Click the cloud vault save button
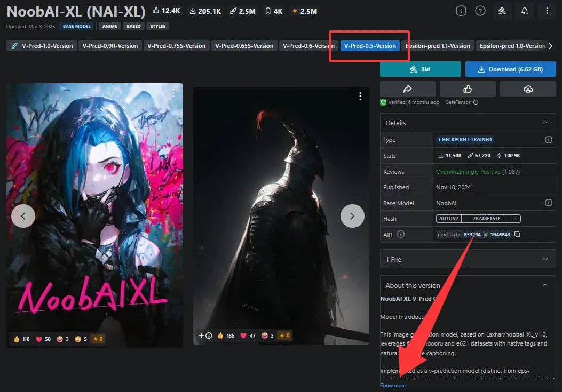 (x=528, y=89)
